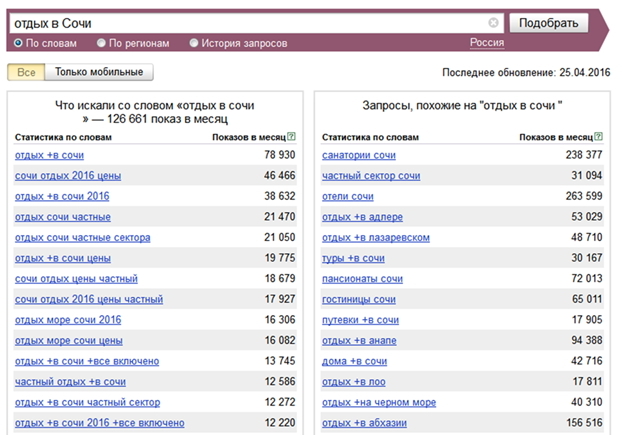Click the date Последнее обновление: 25.04.2016
The width and height of the screenshot is (623, 435).
[x=526, y=72]
